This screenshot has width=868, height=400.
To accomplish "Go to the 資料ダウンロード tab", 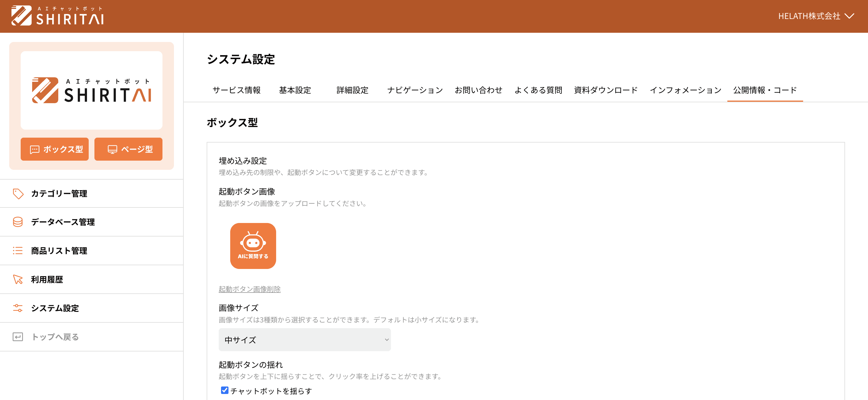I will [x=606, y=90].
